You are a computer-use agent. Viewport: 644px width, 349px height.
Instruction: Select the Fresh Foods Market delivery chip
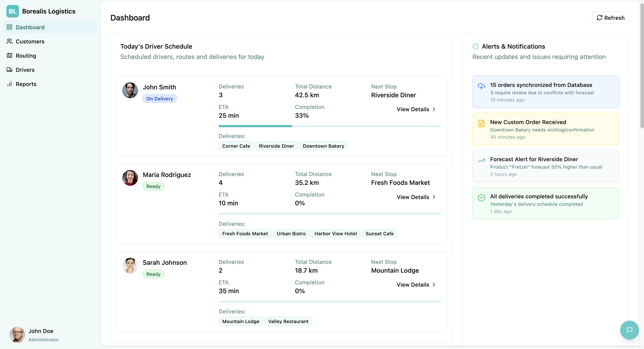[x=245, y=233]
